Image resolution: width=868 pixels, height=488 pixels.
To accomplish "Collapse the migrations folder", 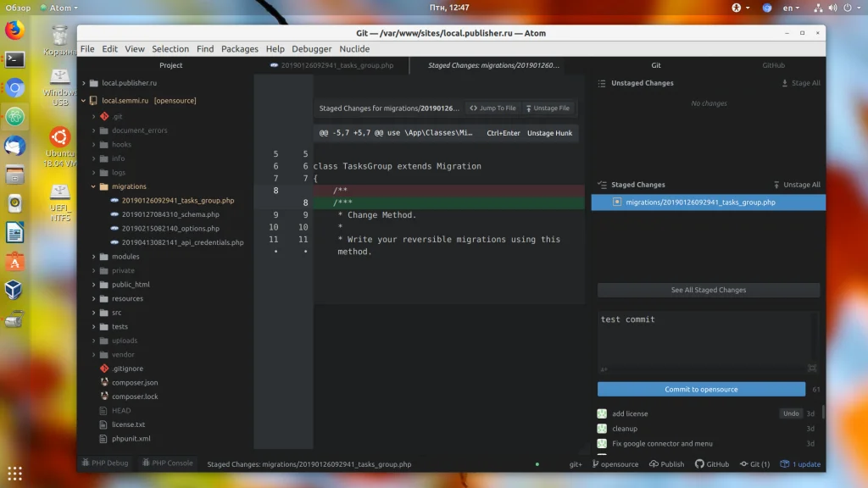I will coord(93,186).
